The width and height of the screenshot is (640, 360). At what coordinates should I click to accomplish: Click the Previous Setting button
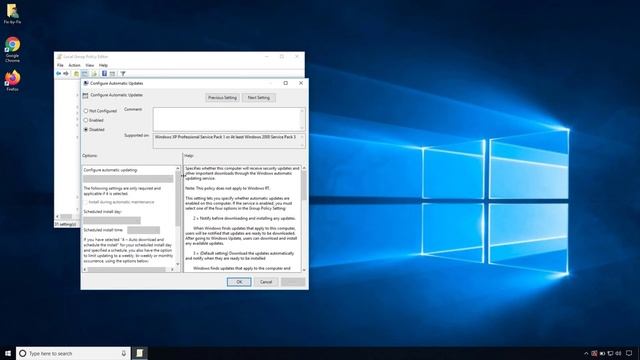222,98
